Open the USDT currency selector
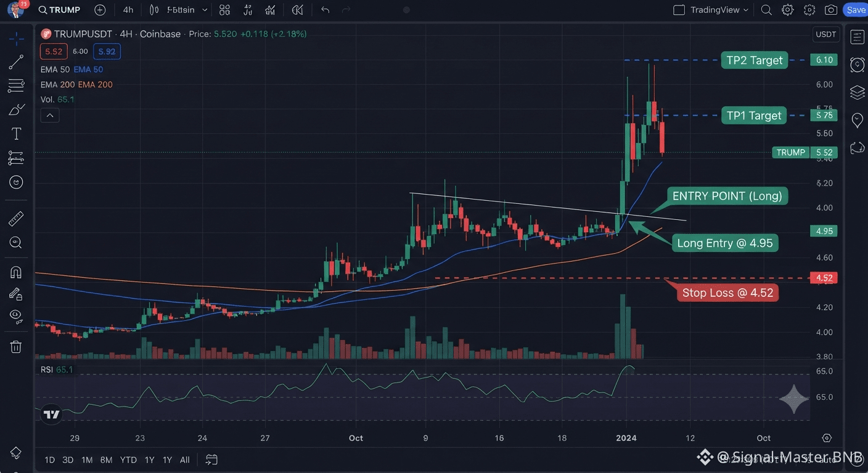 coord(826,34)
